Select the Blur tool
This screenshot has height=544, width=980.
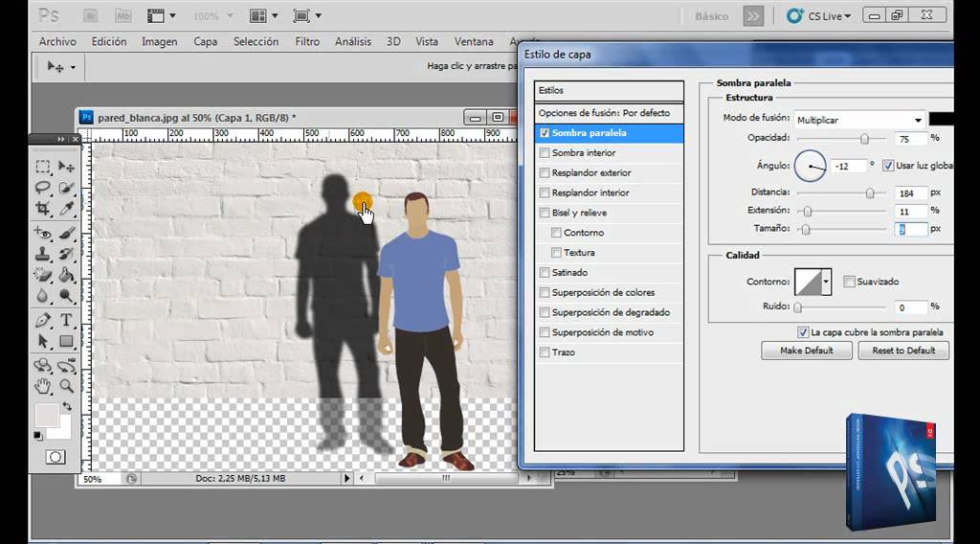[42, 296]
